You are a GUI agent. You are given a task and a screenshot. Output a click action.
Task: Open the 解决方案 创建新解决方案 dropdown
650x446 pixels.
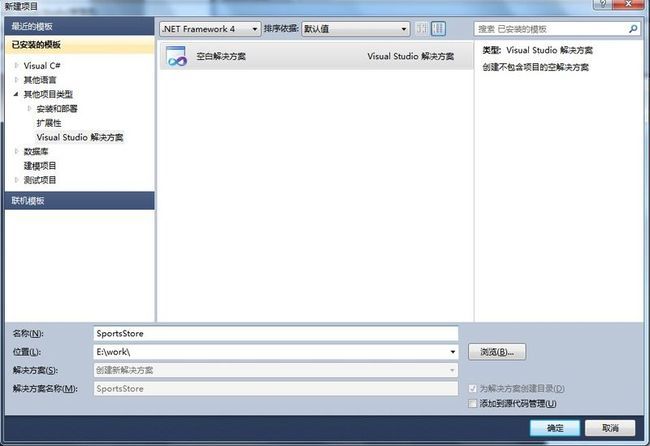click(x=276, y=370)
